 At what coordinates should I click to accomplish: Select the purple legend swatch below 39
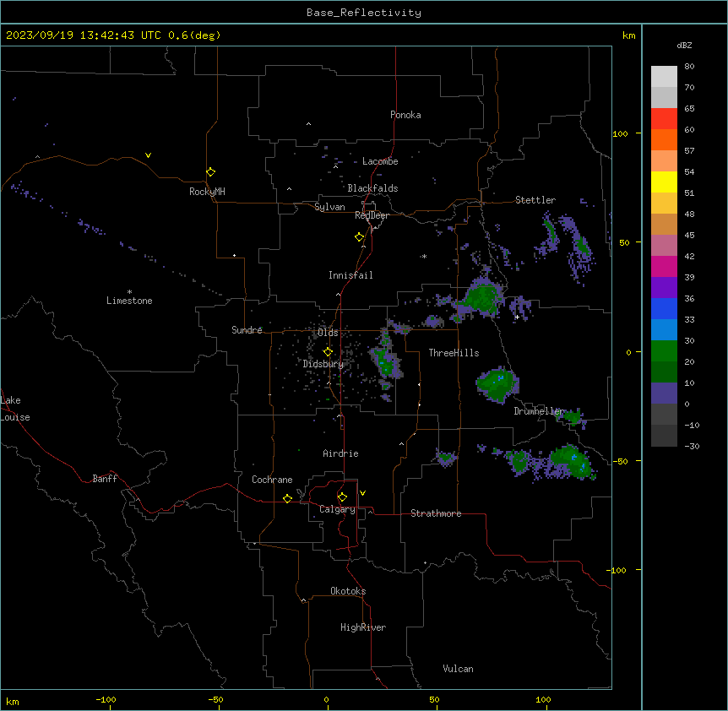[x=664, y=288]
